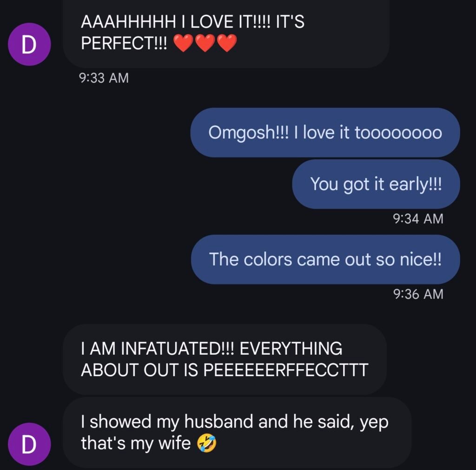The height and width of the screenshot is (470, 476).
Task: Tap the word 'toooooooo' in sent message
Action: (x=398, y=132)
